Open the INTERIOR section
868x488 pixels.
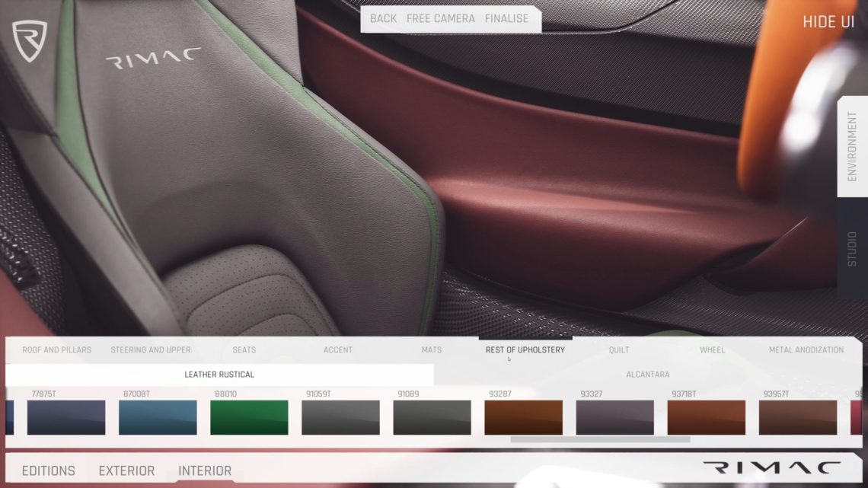[x=205, y=470]
